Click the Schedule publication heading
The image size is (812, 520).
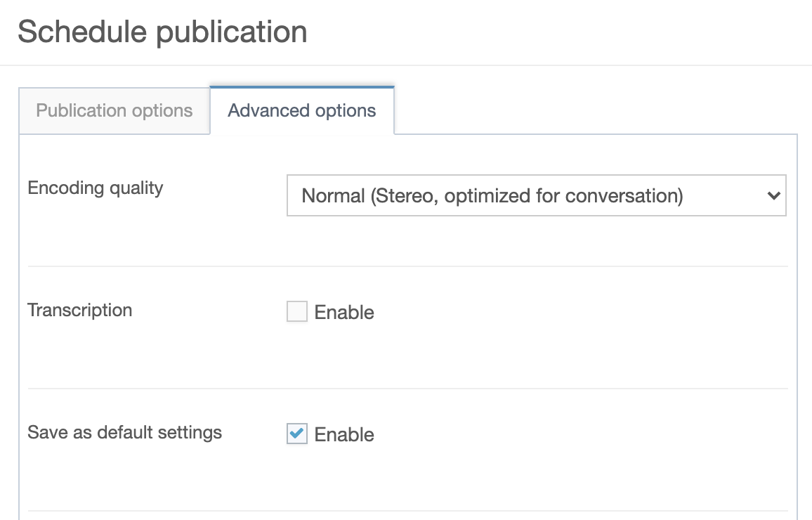(162, 32)
